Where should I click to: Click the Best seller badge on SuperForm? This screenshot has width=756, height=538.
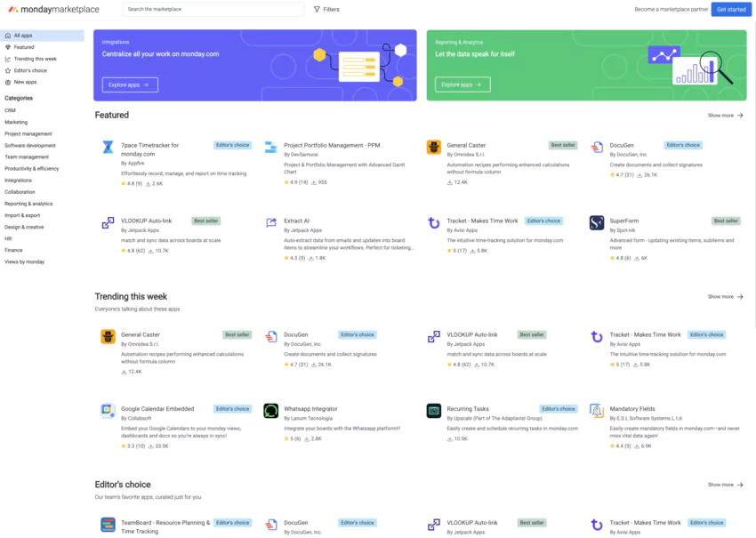[726, 221]
